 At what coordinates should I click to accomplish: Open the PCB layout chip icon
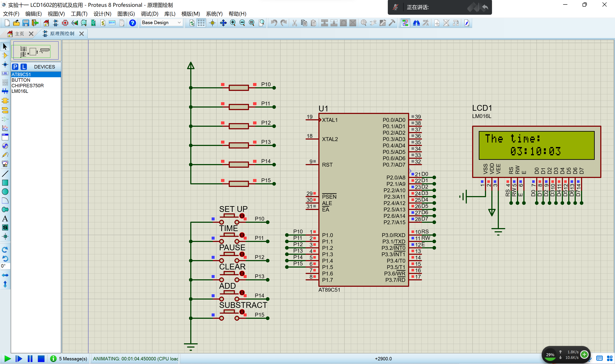click(x=65, y=23)
